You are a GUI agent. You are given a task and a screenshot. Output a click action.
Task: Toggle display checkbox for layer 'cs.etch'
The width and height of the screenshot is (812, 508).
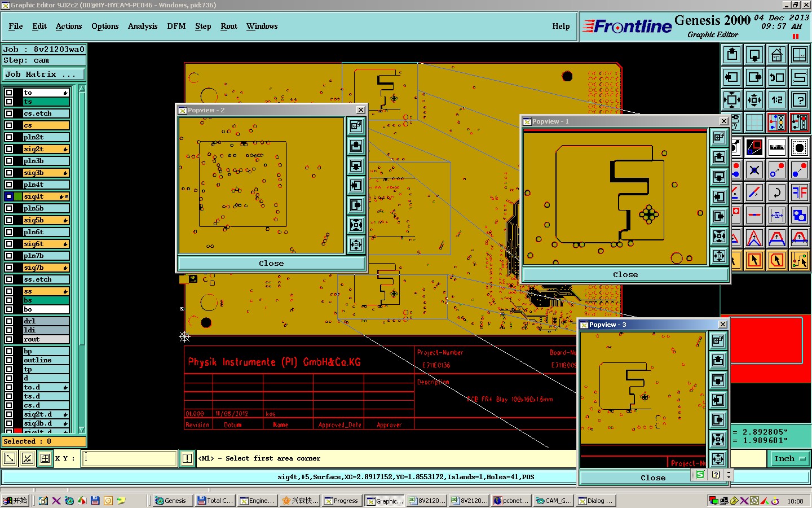(9, 113)
